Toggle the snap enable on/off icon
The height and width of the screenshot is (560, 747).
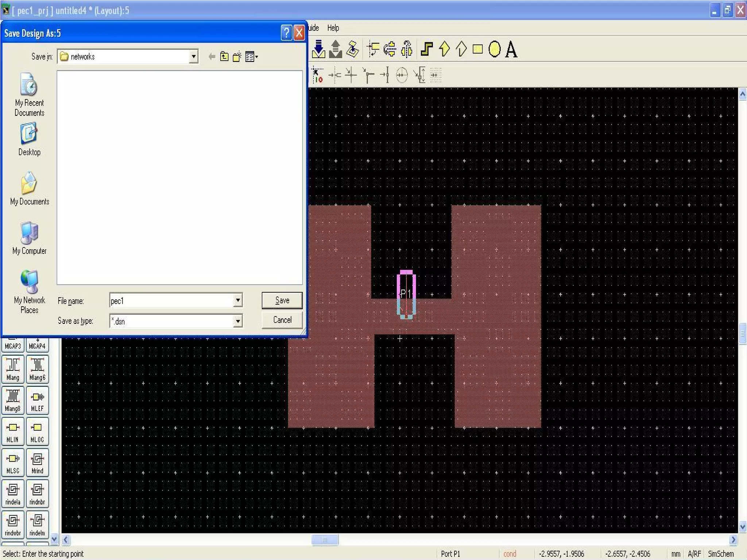tap(318, 75)
